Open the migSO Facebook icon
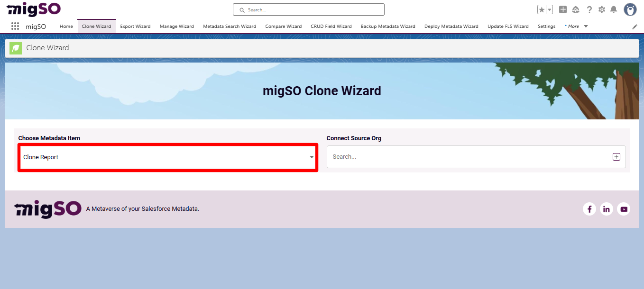The width and height of the screenshot is (644, 289). point(589,208)
